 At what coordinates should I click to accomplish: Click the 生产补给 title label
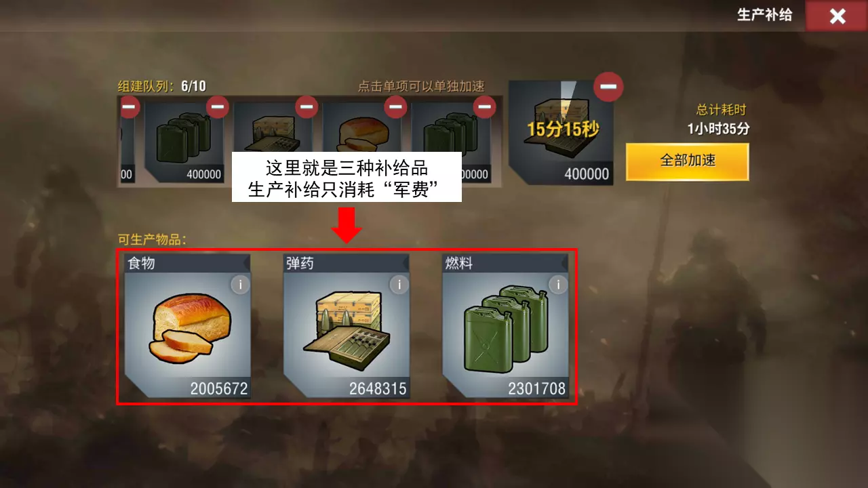[x=764, y=15]
